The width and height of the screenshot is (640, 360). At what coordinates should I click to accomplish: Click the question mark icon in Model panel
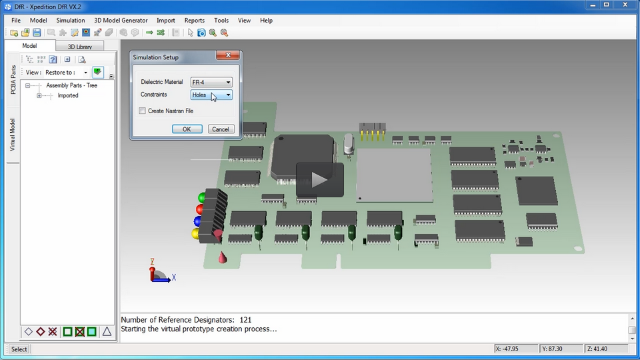click(53, 60)
